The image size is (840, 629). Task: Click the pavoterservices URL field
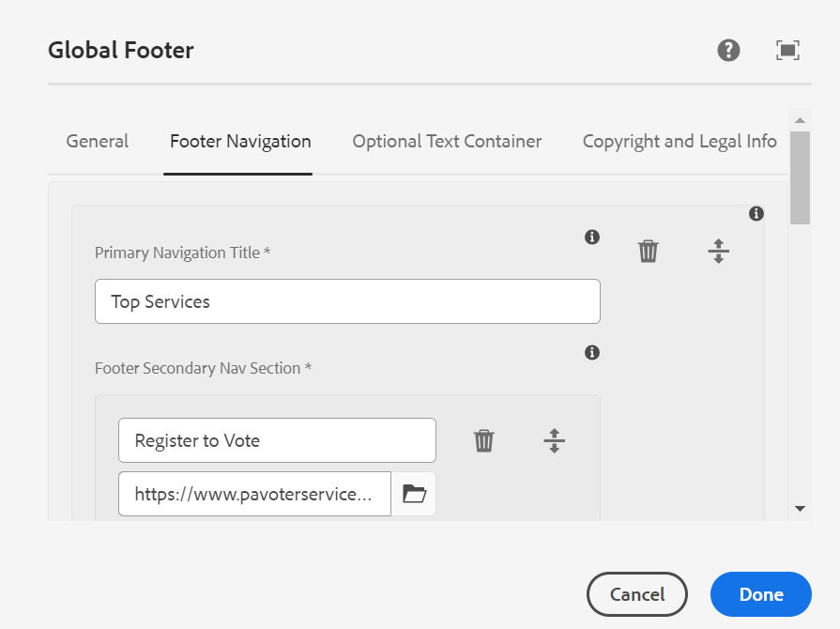pos(255,494)
